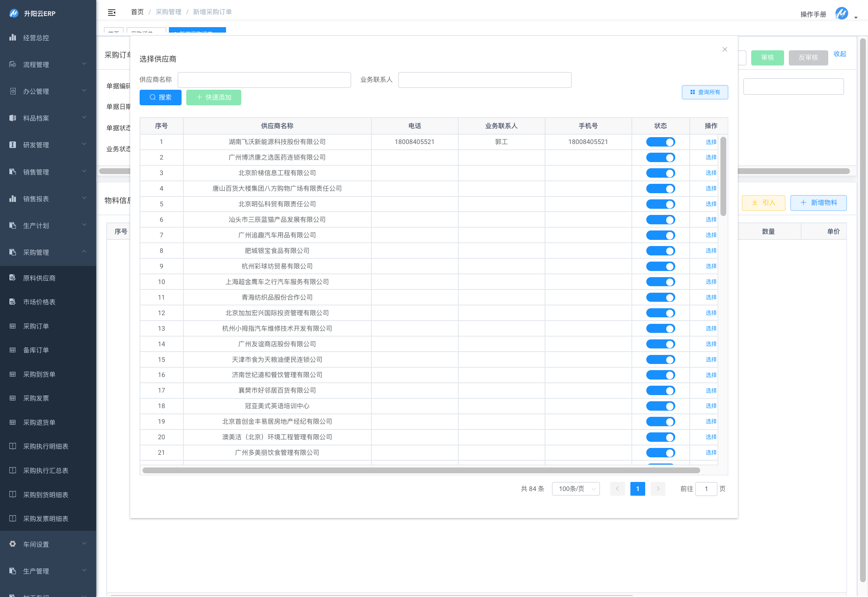Click the 车间设置 gear icon
This screenshot has height=597, width=868.
coord(13,544)
